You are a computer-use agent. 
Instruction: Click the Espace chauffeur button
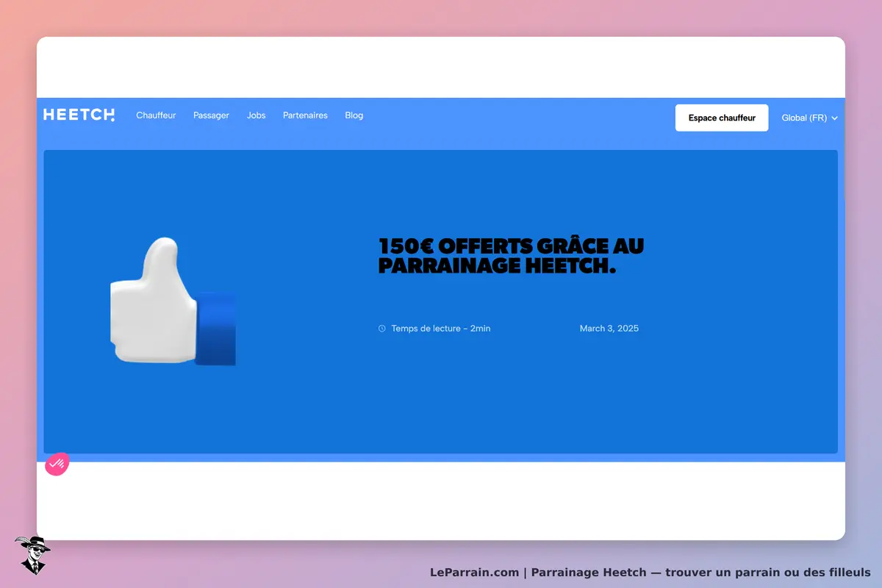click(722, 118)
